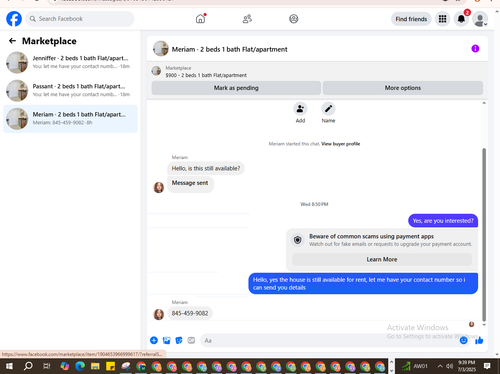Choose a GIF icon in composer
Image resolution: width=500 pixels, height=374 pixels.
tap(191, 340)
